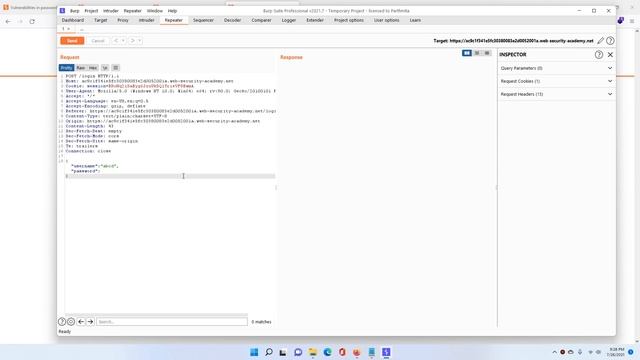Select the combined tabs layout view
The width and height of the screenshot is (640, 360).
click(487, 53)
